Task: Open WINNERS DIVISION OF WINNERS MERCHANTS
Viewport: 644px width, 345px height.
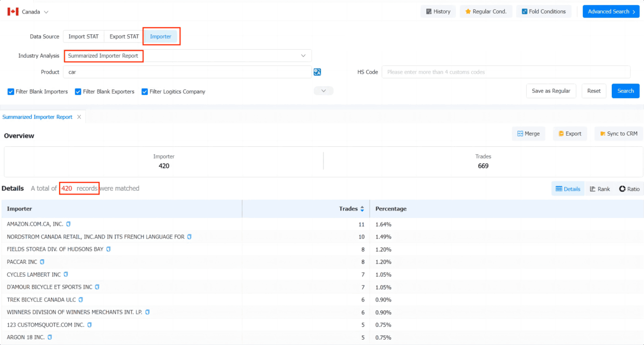Action: click(x=75, y=312)
